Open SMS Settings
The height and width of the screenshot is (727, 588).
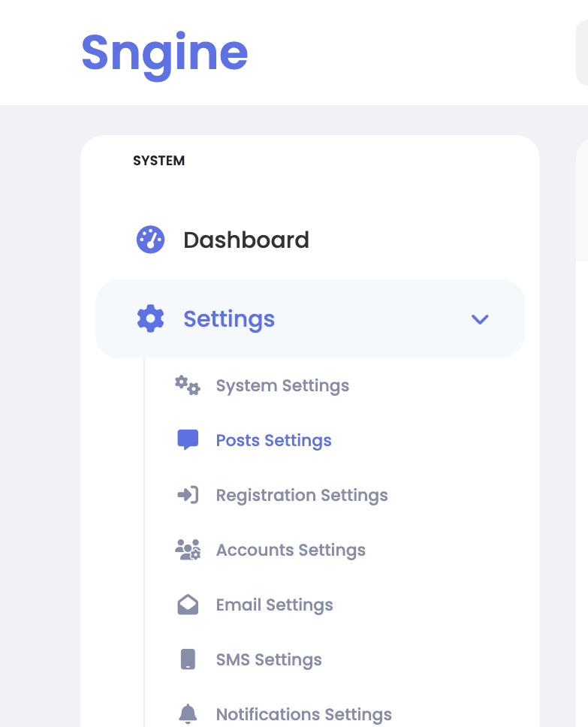(269, 659)
